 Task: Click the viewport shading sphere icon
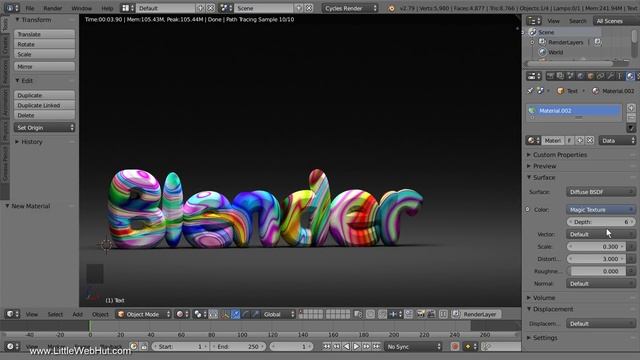click(182, 314)
